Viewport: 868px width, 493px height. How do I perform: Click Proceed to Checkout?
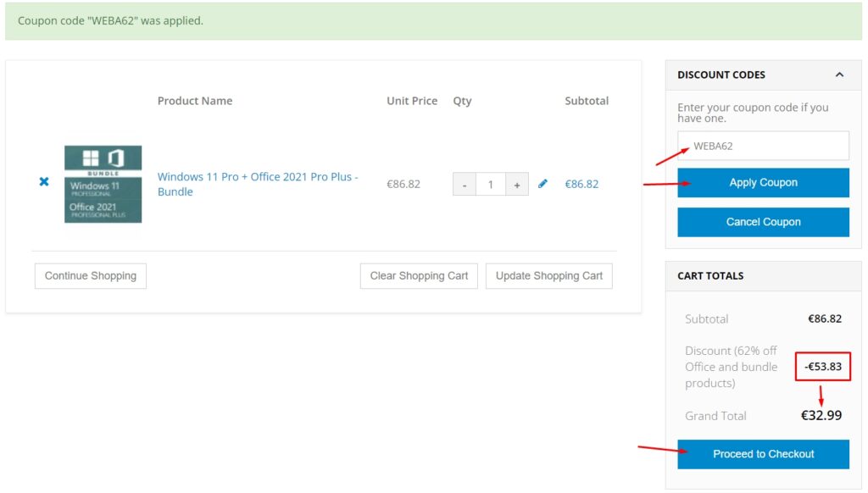tap(763, 454)
